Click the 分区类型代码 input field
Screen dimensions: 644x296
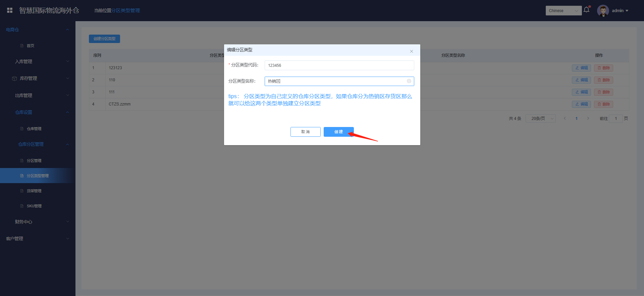(339, 65)
